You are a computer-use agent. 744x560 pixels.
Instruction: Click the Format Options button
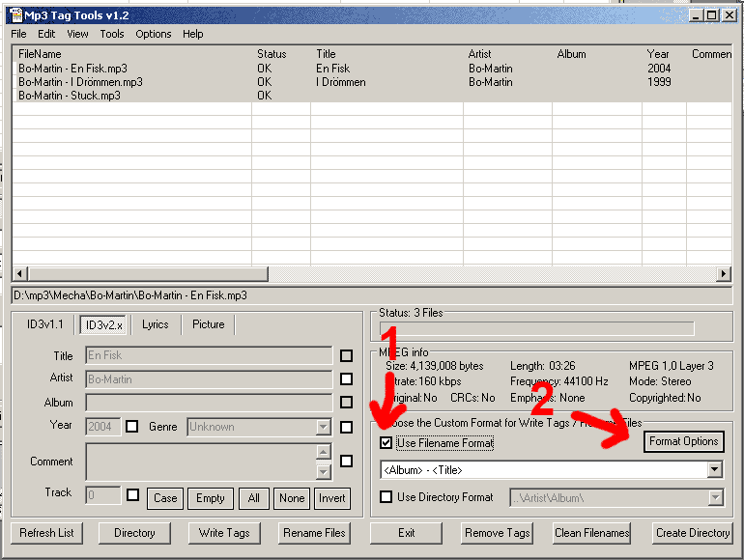coord(684,441)
